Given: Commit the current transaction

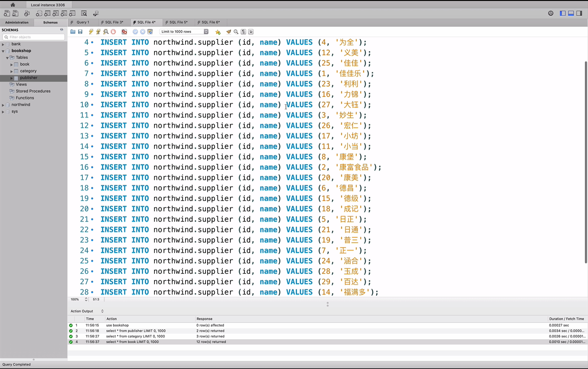Looking at the screenshot, I should click(135, 32).
